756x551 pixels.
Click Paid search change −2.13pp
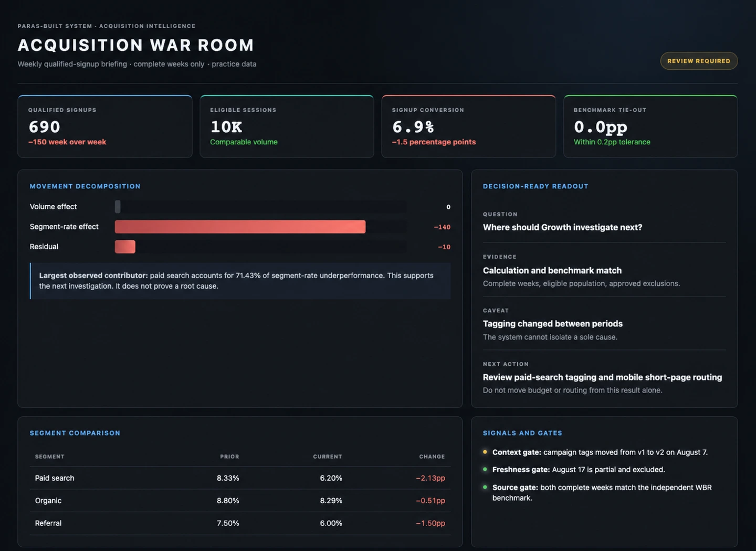point(430,478)
